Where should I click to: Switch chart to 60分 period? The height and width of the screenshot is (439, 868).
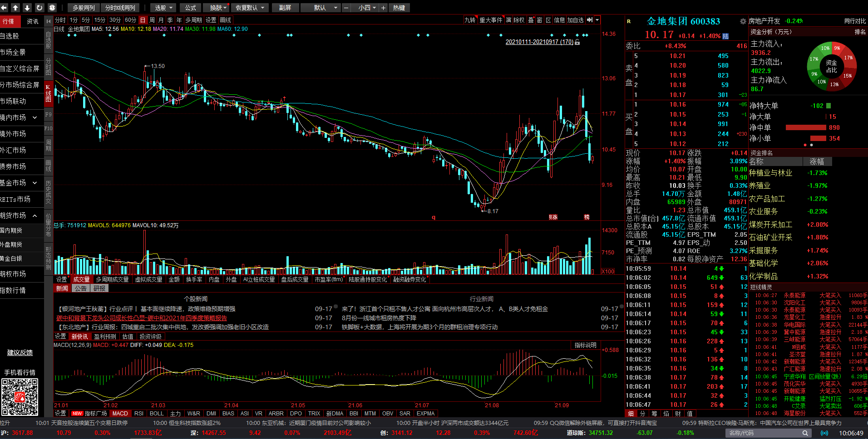click(130, 20)
